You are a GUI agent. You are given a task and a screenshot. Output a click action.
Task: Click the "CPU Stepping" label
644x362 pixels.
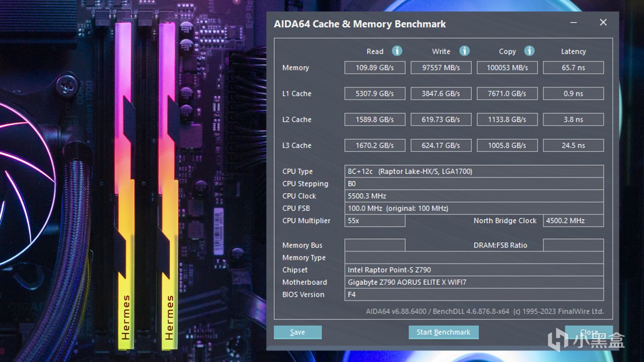pos(305,184)
